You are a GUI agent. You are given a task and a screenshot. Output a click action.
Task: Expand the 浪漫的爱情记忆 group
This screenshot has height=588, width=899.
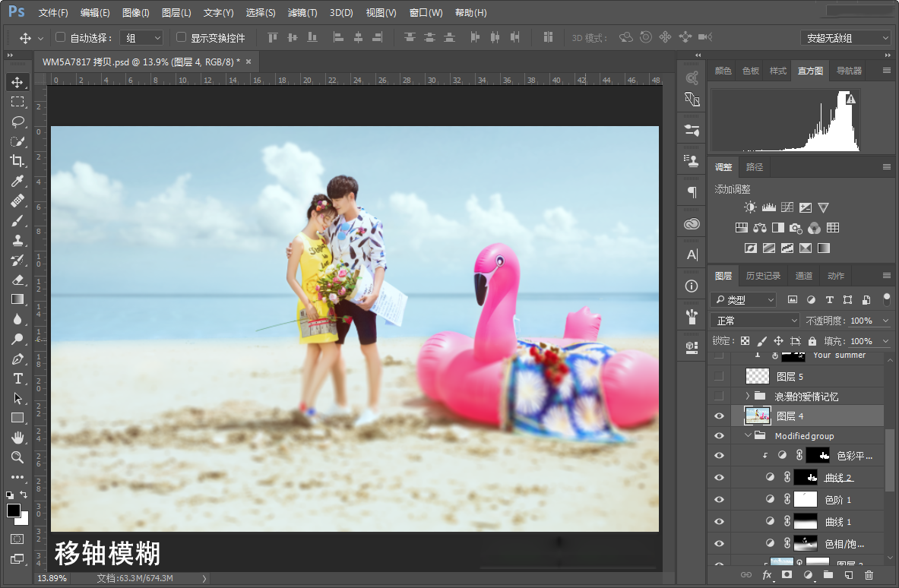(x=748, y=396)
